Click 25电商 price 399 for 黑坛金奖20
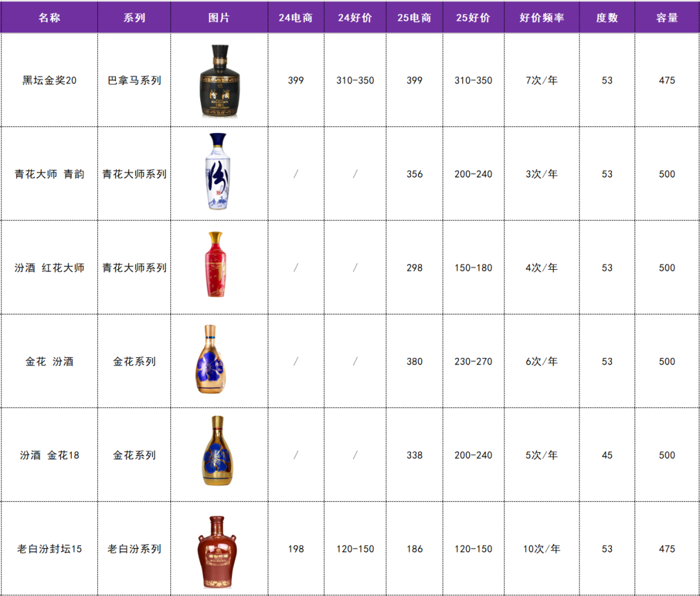This screenshot has height=596, width=700. pyautogui.click(x=414, y=80)
